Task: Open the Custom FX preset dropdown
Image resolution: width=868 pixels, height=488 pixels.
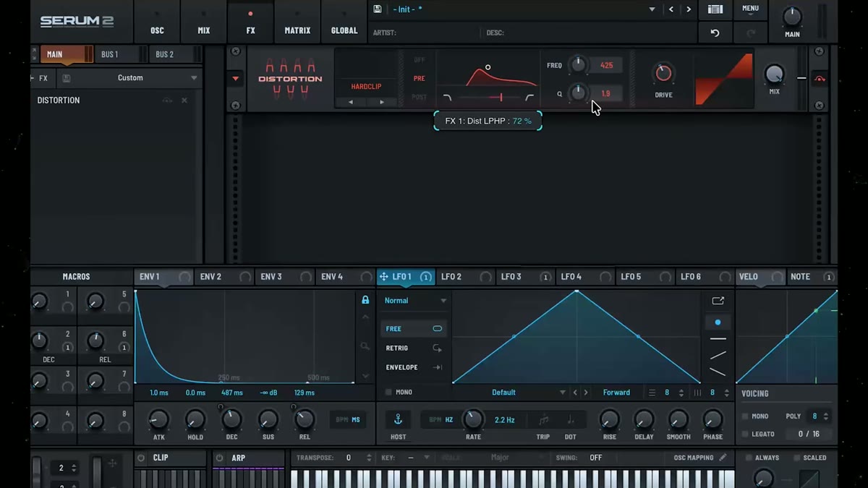Action: 194,78
